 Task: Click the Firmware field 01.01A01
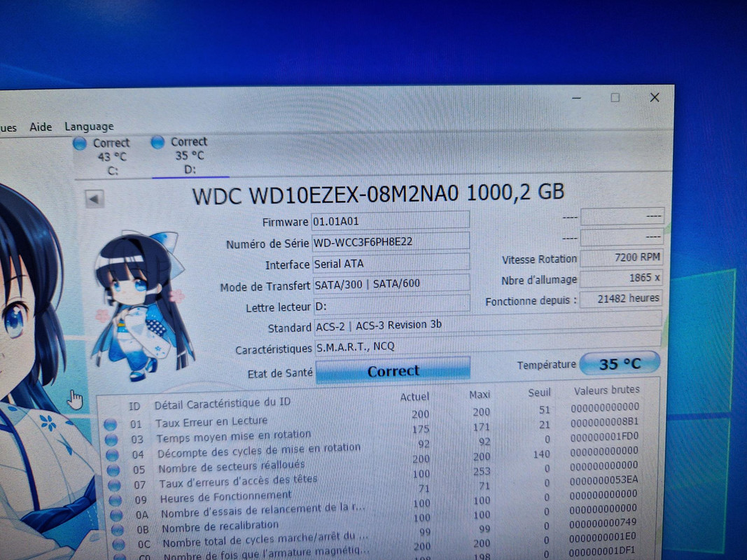pos(390,221)
